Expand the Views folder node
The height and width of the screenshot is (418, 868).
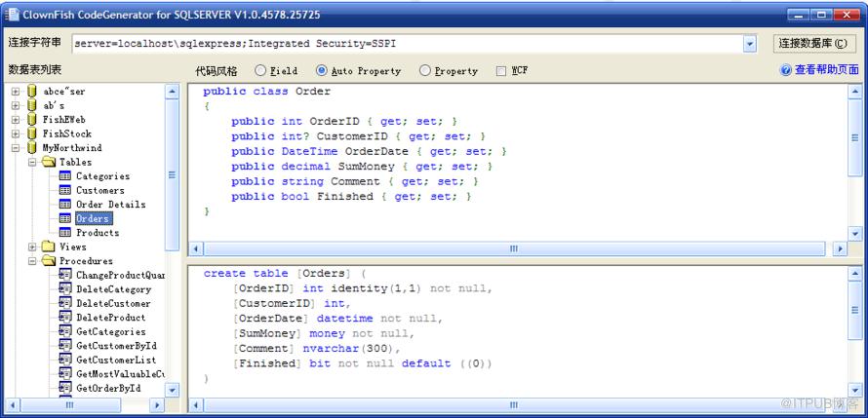click(x=32, y=247)
